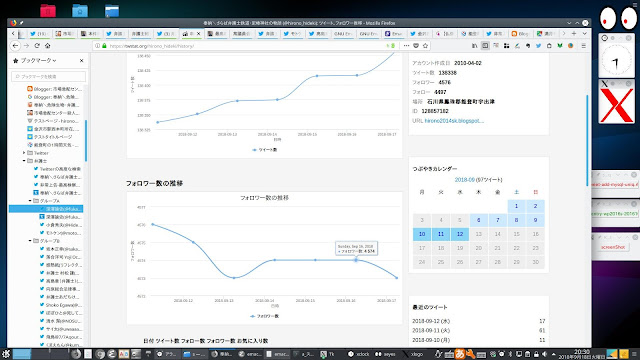Image resolution: width=640 pixels, height=360 pixels.
Task: Open the Firefox hamburger menu
Action: 583,46
